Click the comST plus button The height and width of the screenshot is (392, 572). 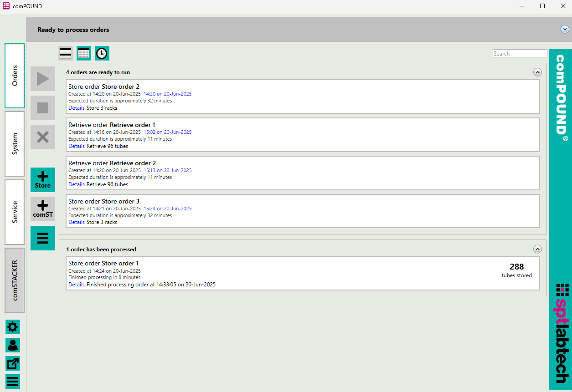click(43, 209)
